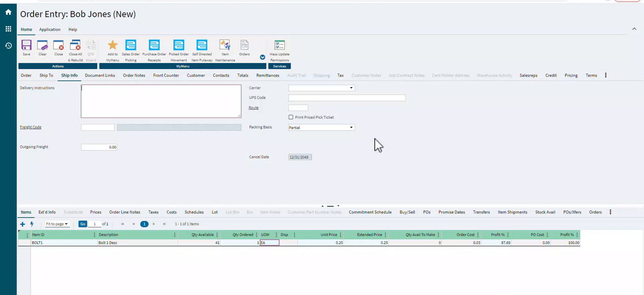Screen dimensions: 644x295
Task: Click the Close All & Rebuild icon
Action: click(x=75, y=45)
